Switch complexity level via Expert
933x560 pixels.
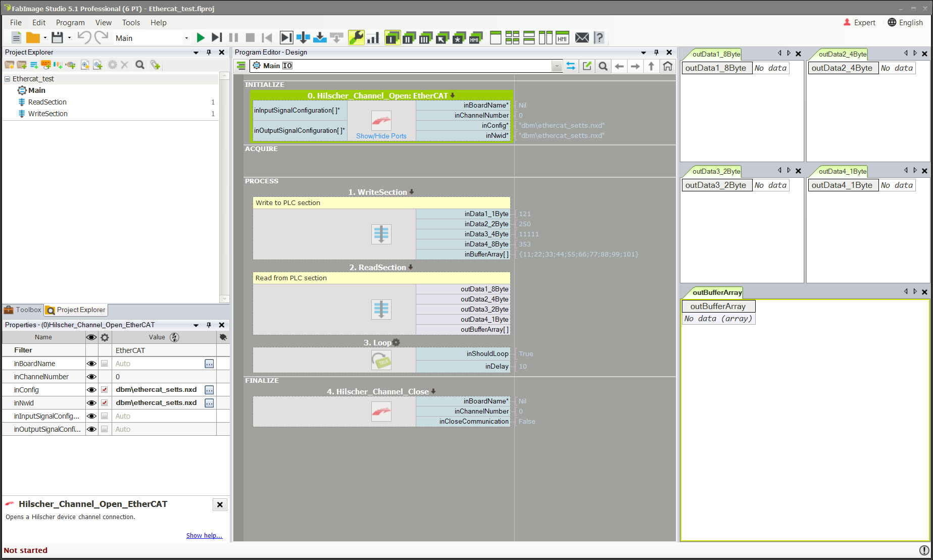coord(859,23)
